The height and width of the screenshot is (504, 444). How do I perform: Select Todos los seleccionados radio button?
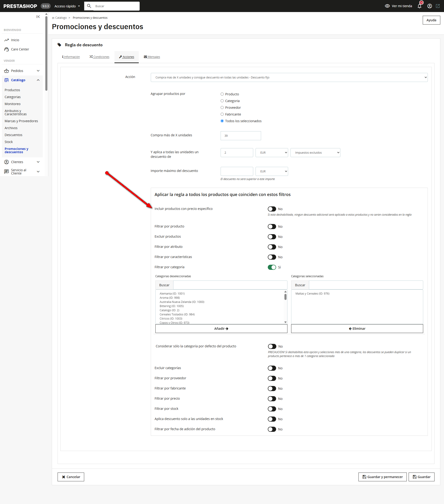(222, 121)
